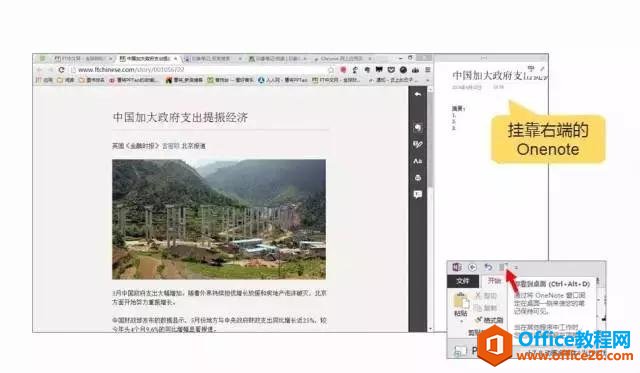Switch to the 开始 ribbon tab
Viewport: 640px width, 373px height.
pyautogui.click(x=494, y=281)
